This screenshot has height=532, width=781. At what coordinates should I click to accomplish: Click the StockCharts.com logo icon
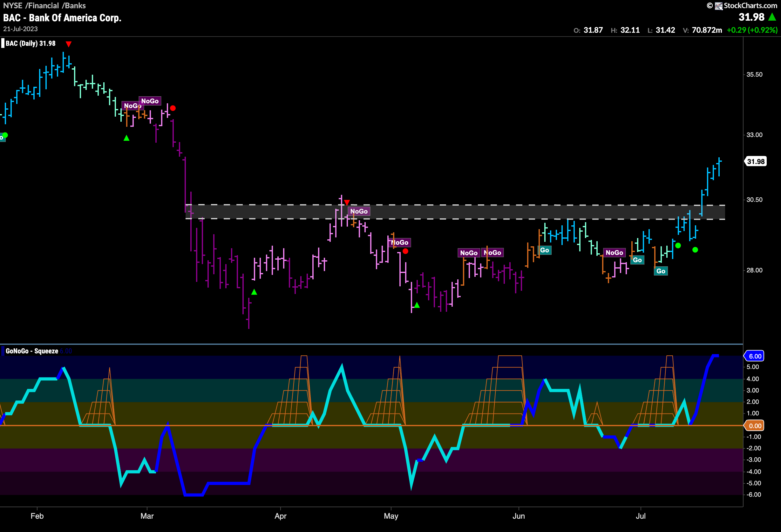[x=718, y=6]
